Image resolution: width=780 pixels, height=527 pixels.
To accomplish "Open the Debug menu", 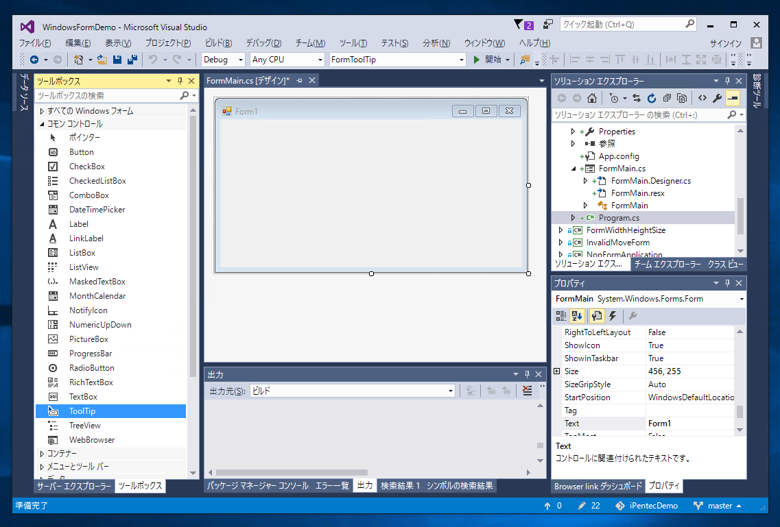I will pyautogui.click(x=264, y=43).
